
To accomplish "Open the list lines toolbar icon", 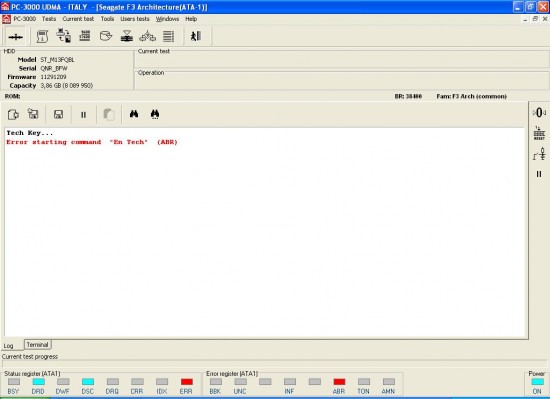I will pyautogui.click(x=169, y=36).
